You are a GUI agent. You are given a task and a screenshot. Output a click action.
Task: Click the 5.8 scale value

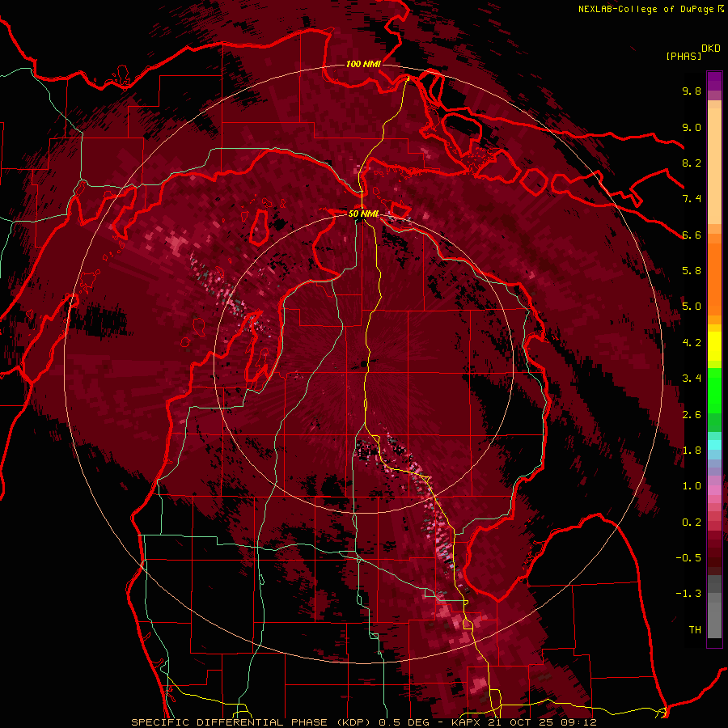(692, 271)
